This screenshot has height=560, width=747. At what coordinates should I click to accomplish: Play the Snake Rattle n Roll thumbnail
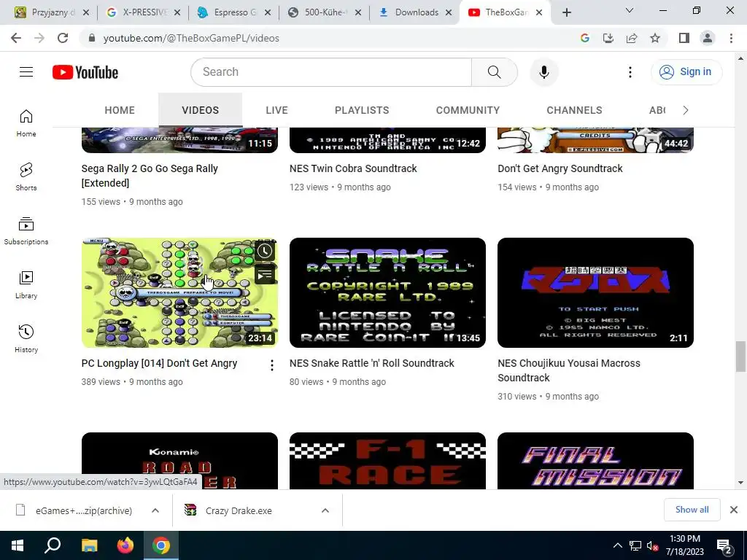(387, 292)
